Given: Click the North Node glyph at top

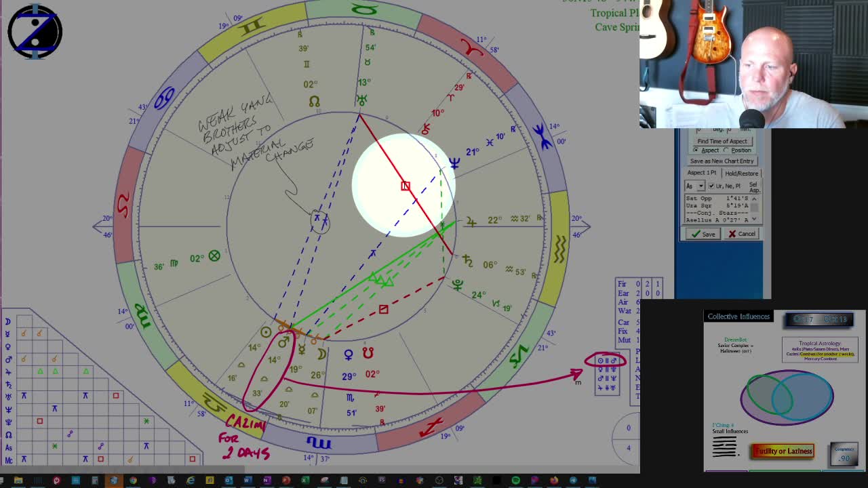Looking at the screenshot, I should (x=314, y=102).
